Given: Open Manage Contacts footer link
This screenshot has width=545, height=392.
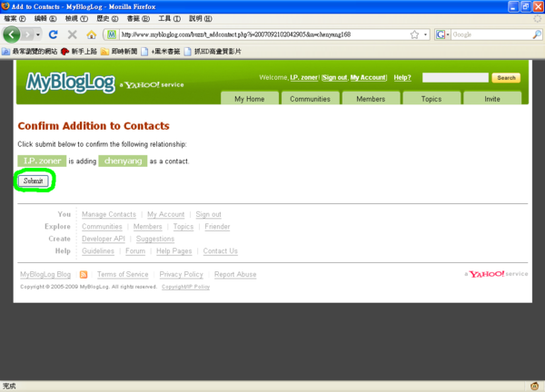Looking at the screenshot, I should 109,214.
